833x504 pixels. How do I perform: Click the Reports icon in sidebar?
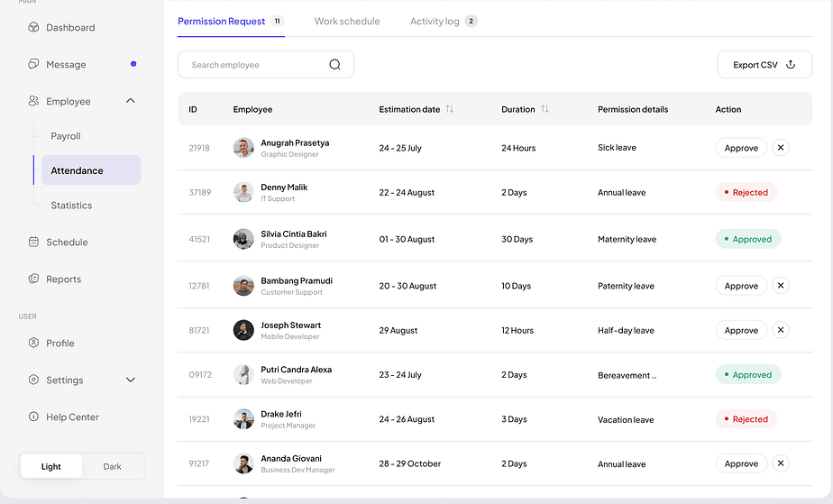tap(33, 279)
